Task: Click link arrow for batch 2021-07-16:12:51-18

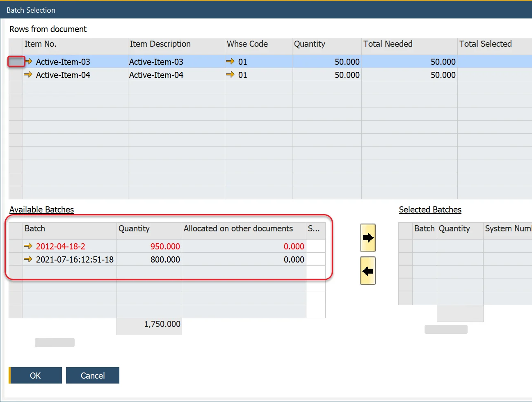Action: [28, 259]
